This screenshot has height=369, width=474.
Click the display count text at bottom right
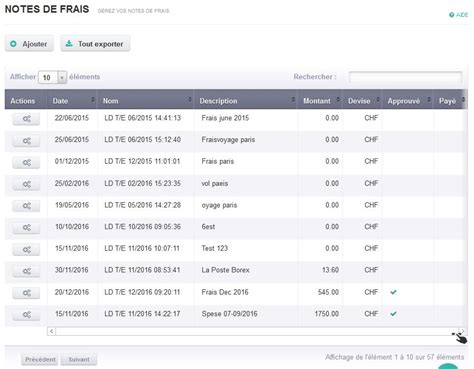pyautogui.click(x=395, y=357)
